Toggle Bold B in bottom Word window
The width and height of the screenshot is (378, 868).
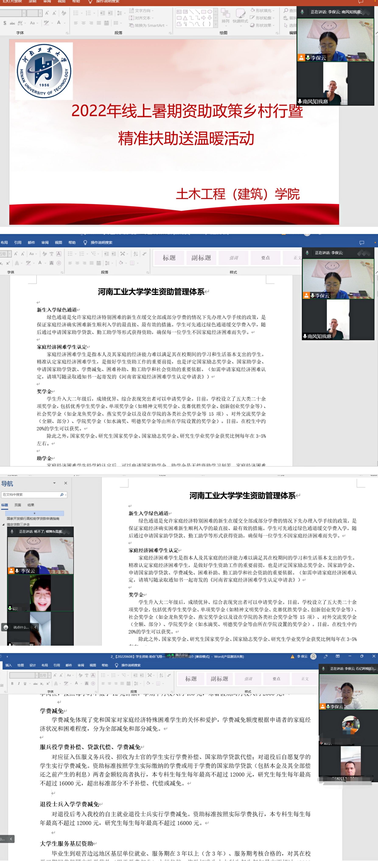point(12,683)
